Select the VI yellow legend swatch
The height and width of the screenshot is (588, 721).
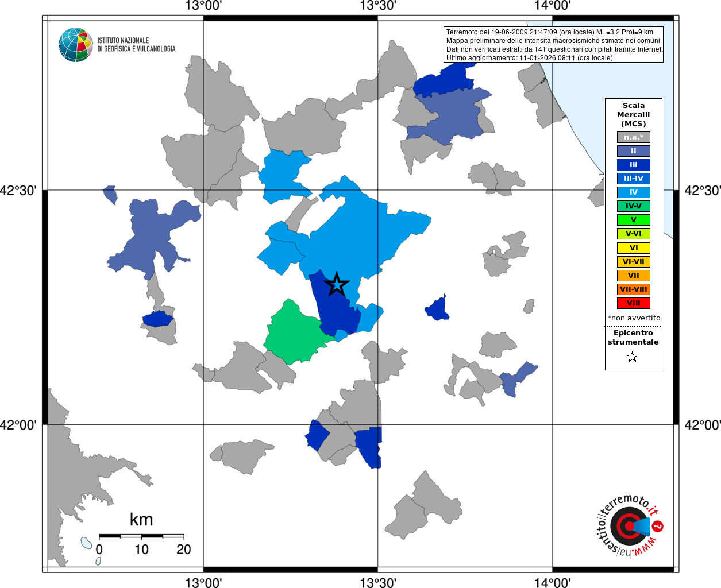click(x=634, y=248)
